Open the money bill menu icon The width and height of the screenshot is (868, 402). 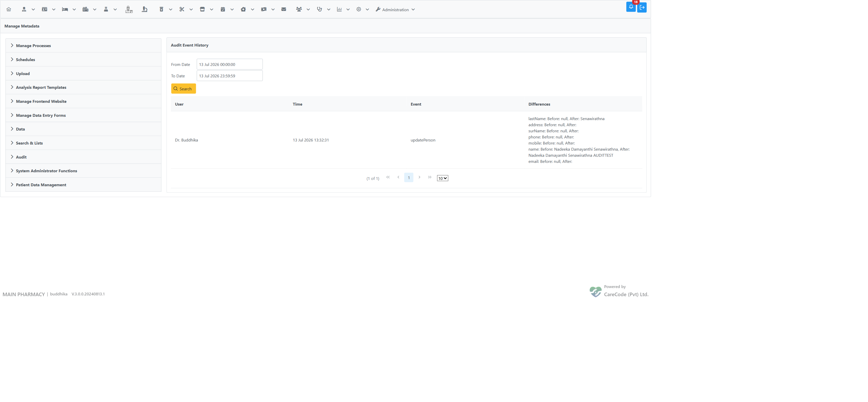[263, 9]
